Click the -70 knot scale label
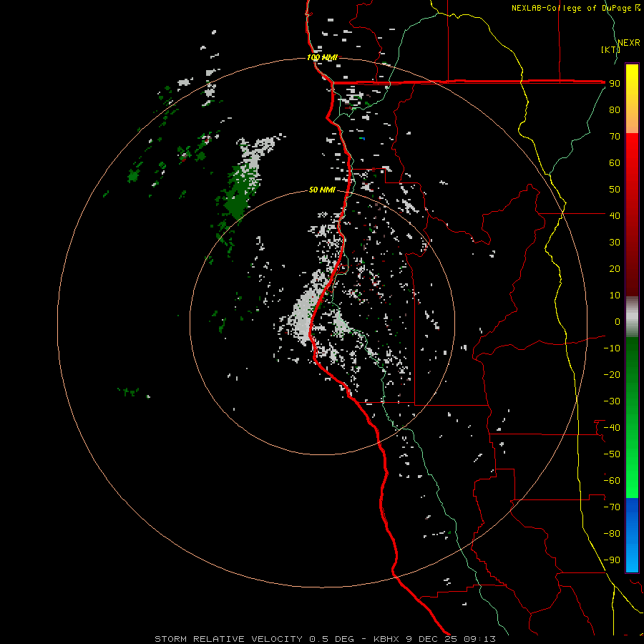This screenshot has height=644, width=644. [612, 507]
